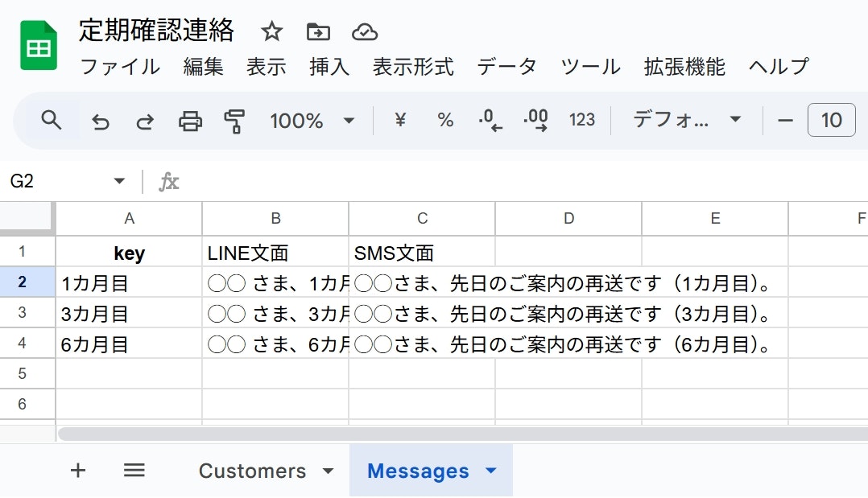The image size is (868, 498).
Task: Add a new sheet with the plus button
Action: [77, 471]
